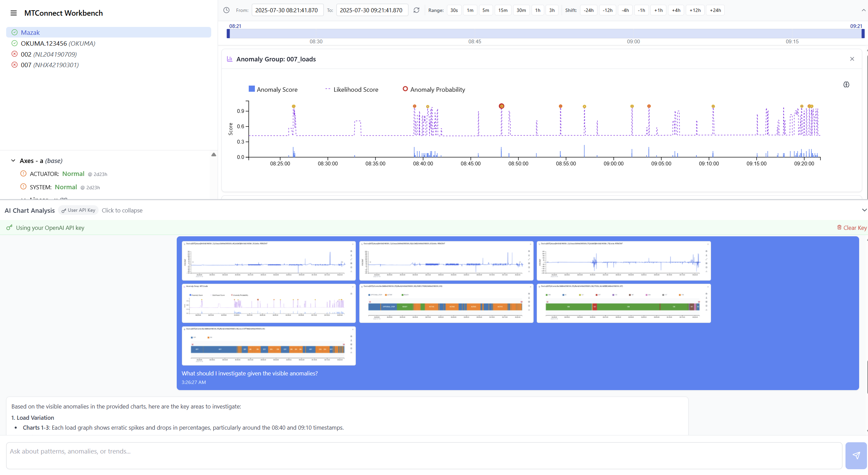Image resolution: width=868 pixels, height=475 pixels.
Task: Click the key icon on the User API Key badge
Action: [x=64, y=210]
